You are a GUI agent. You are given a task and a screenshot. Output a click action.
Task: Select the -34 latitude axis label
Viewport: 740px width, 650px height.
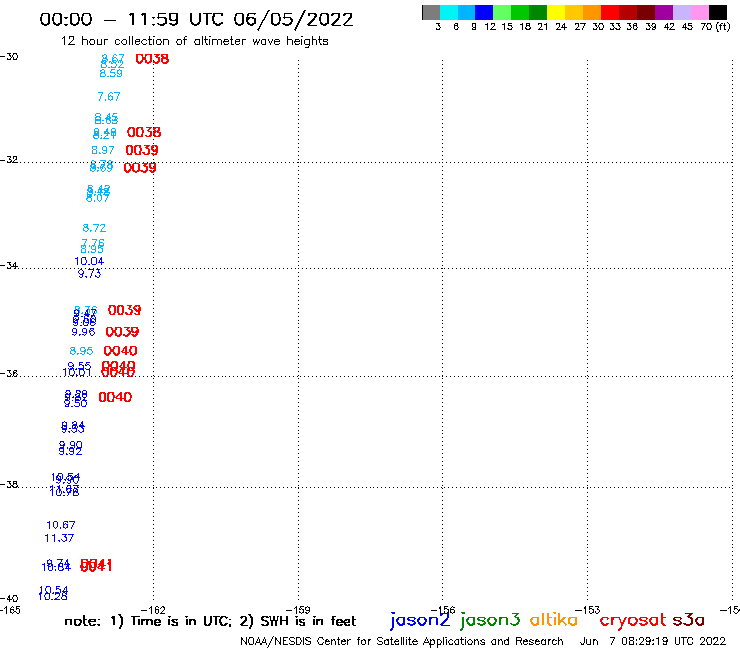(9, 265)
